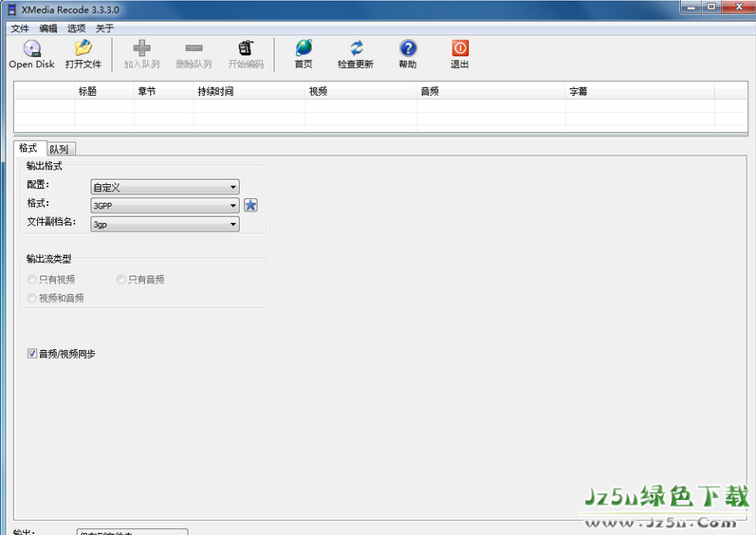Click the 开始编码 encode icon

(x=246, y=48)
